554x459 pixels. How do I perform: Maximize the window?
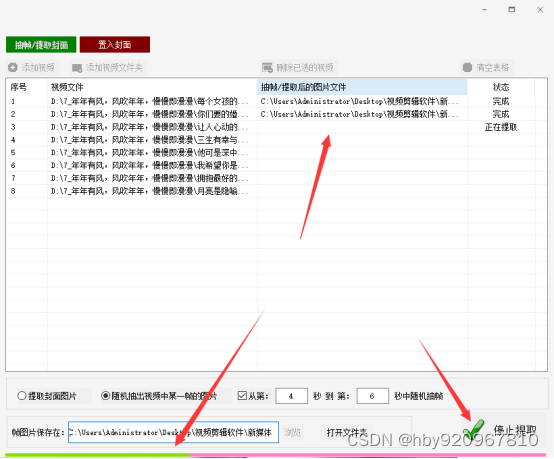tap(512, 10)
